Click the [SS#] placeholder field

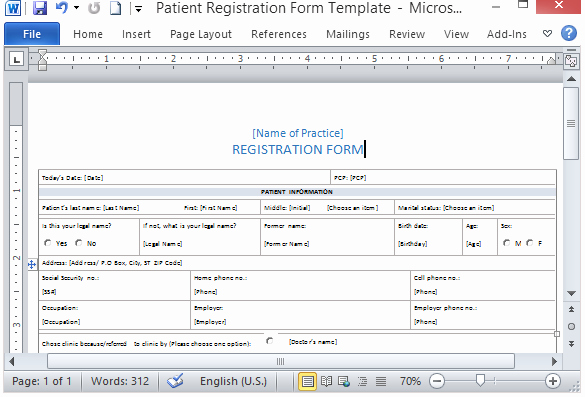click(x=49, y=292)
